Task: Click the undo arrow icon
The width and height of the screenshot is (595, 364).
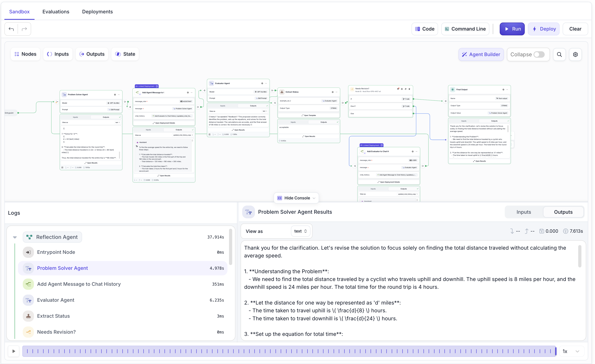Action: 11,29
